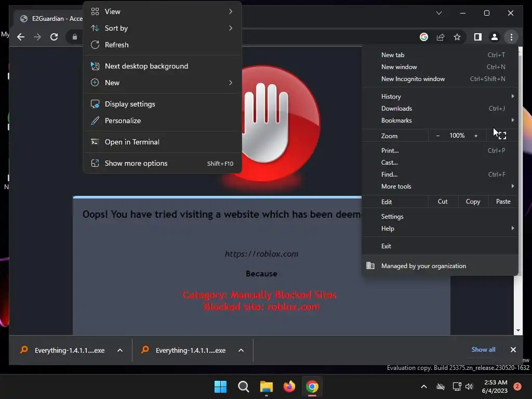Click Managed by your organization
The height and width of the screenshot is (399, 532).
coord(440,265)
